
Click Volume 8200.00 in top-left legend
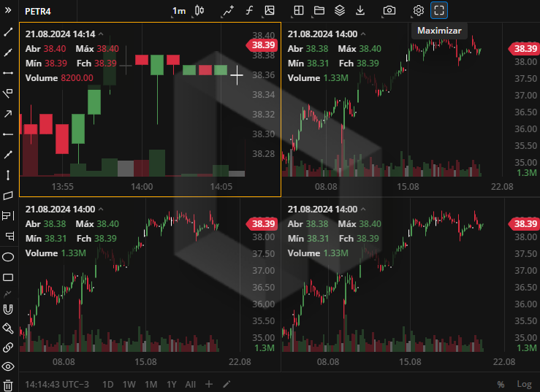[59, 78]
